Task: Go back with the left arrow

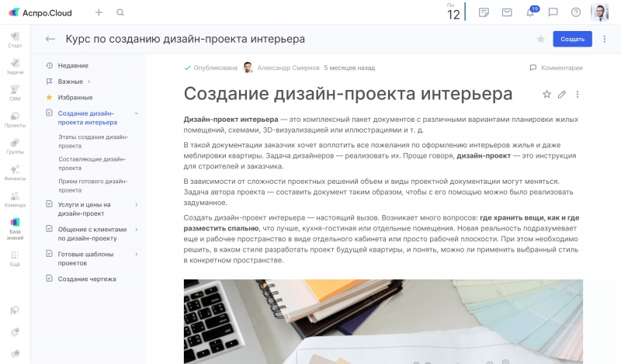Action: [50, 39]
